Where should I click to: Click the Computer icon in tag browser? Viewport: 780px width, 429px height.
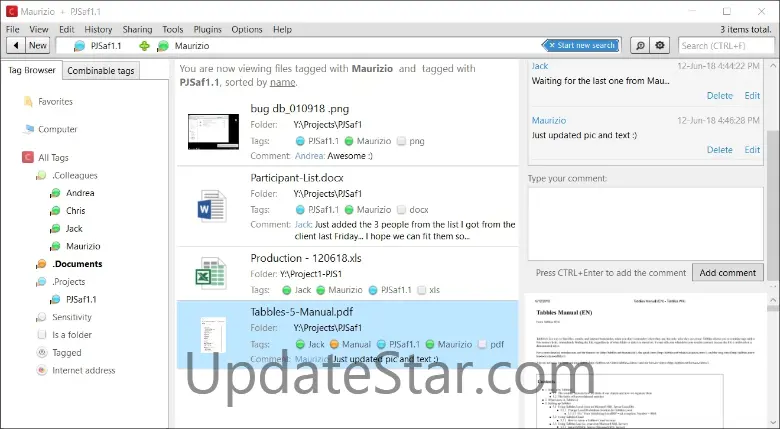tap(28, 129)
